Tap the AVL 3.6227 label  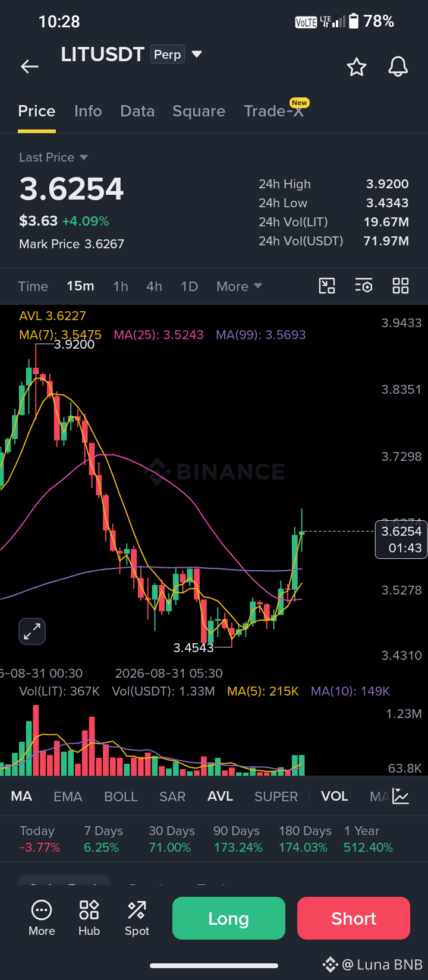[52, 316]
